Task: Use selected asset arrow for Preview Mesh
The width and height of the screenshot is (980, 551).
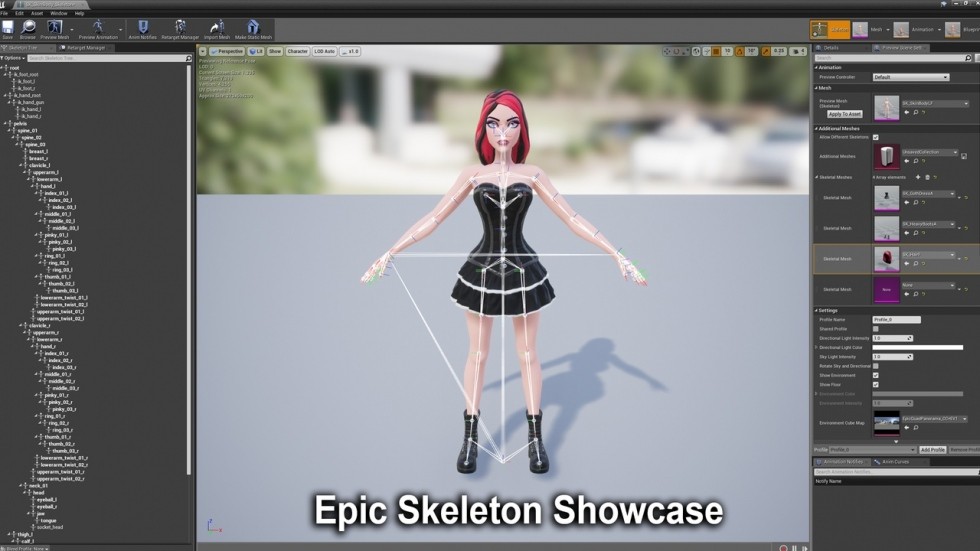Action: [907, 112]
